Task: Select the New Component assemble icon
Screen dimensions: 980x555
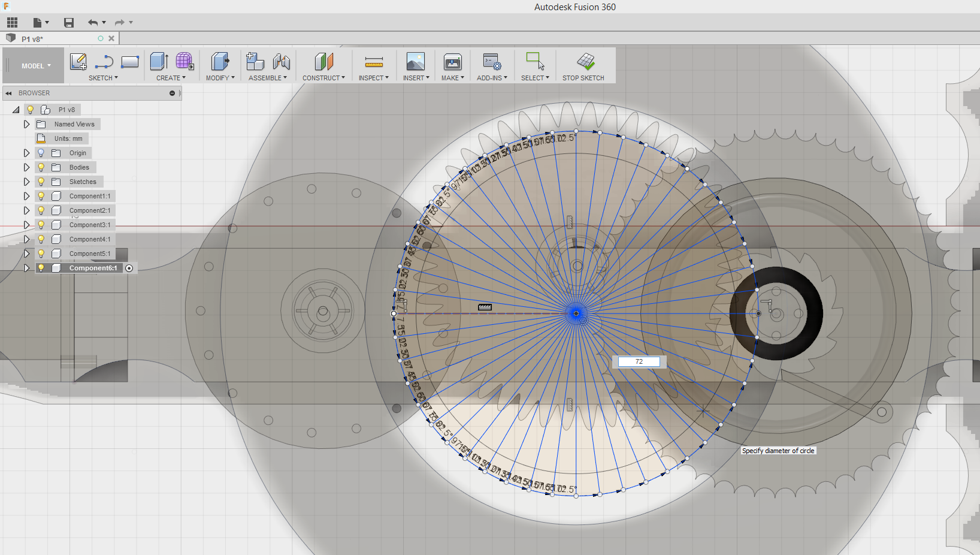Action: (x=255, y=61)
